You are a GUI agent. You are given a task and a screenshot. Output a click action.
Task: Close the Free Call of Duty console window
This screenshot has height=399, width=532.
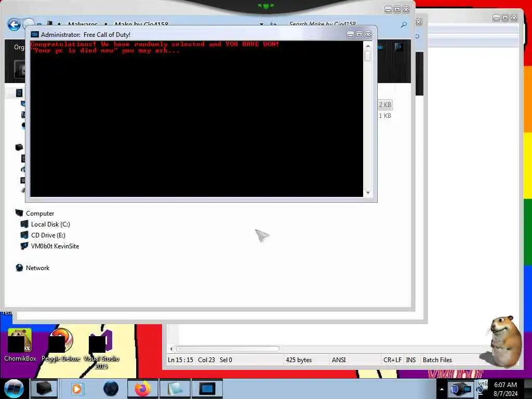pos(368,35)
